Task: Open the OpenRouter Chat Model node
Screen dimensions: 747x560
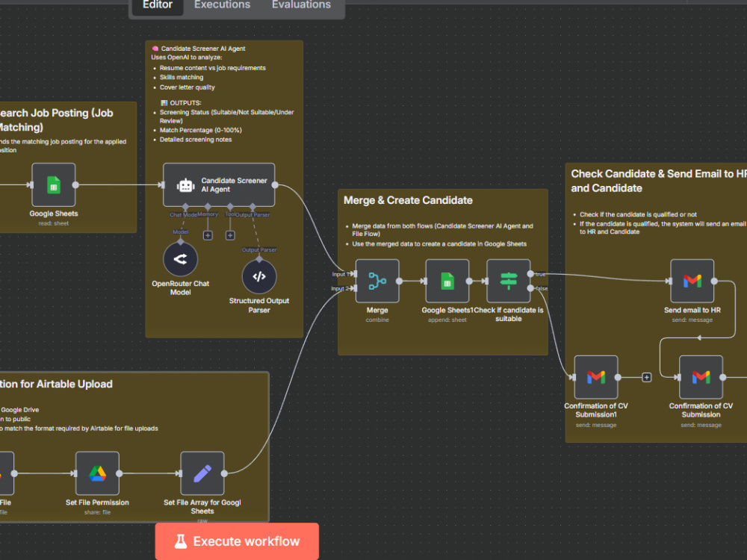Action: pos(180,259)
